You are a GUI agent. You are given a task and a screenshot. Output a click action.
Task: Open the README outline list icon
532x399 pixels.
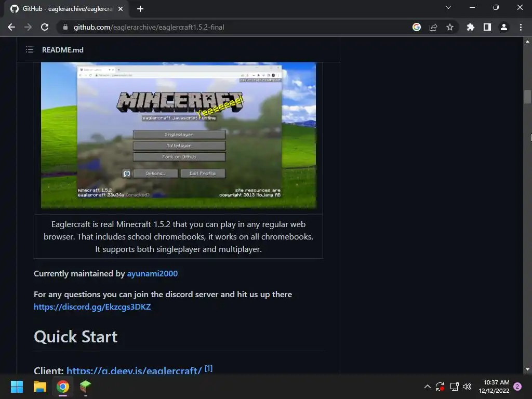point(30,50)
